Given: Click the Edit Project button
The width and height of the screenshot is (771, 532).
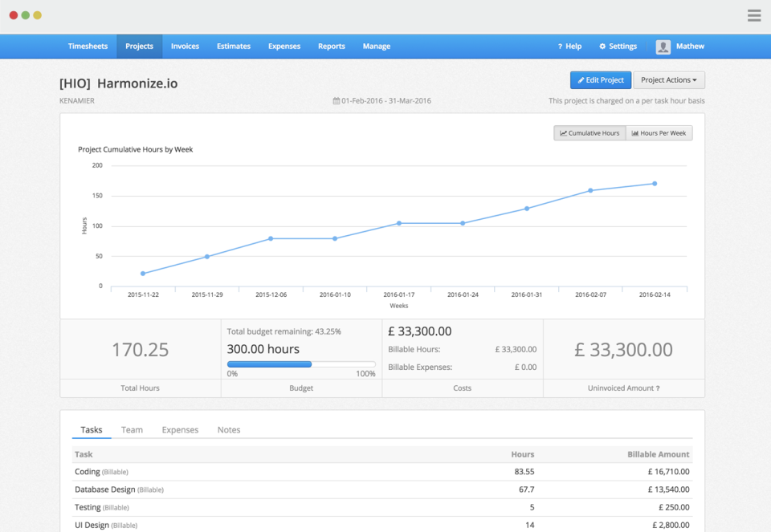Looking at the screenshot, I should [599, 79].
